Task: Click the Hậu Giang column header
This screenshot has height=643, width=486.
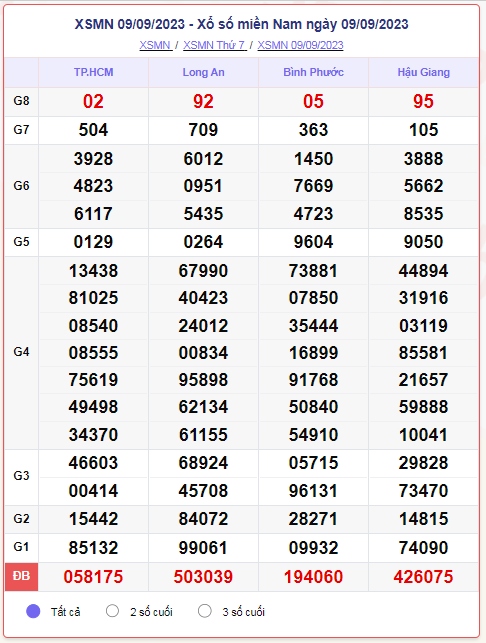Action: [x=424, y=72]
